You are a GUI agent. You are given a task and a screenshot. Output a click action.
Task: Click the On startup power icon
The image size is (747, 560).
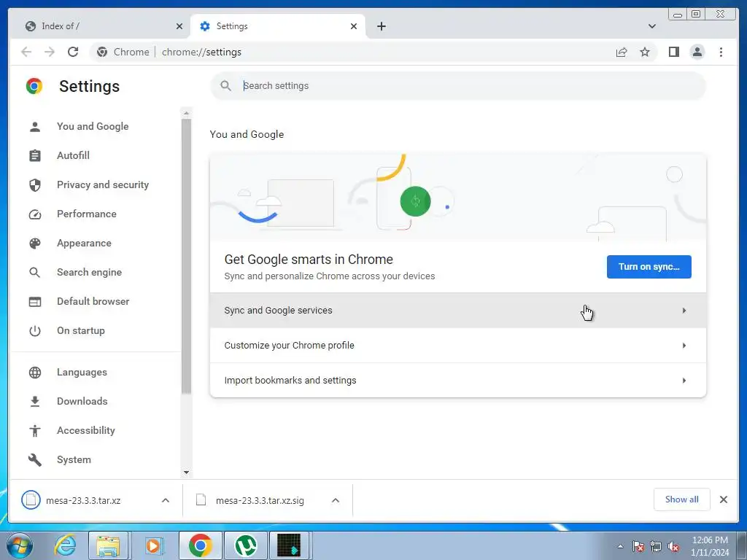pyautogui.click(x=35, y=331)
